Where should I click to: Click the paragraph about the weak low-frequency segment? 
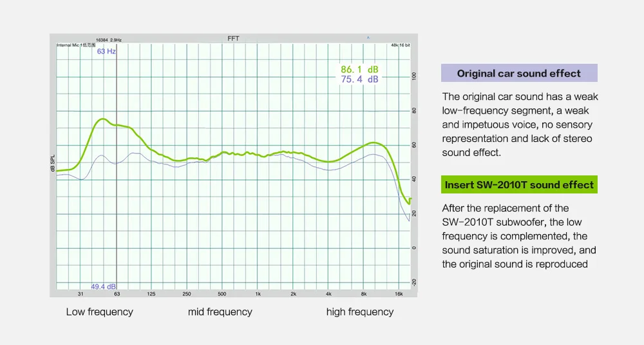click(x=520, y=124)
